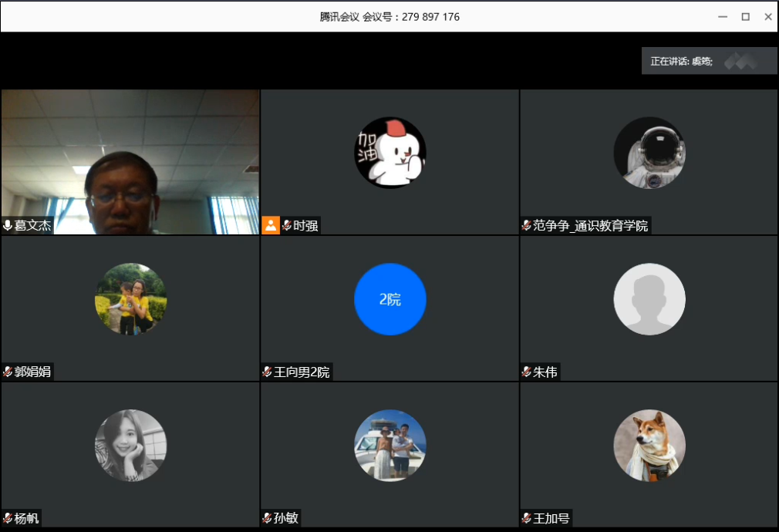Screen dimensions: 779x532
Task: Click the 孙敏 name label
Action: (x=285, y=518)
